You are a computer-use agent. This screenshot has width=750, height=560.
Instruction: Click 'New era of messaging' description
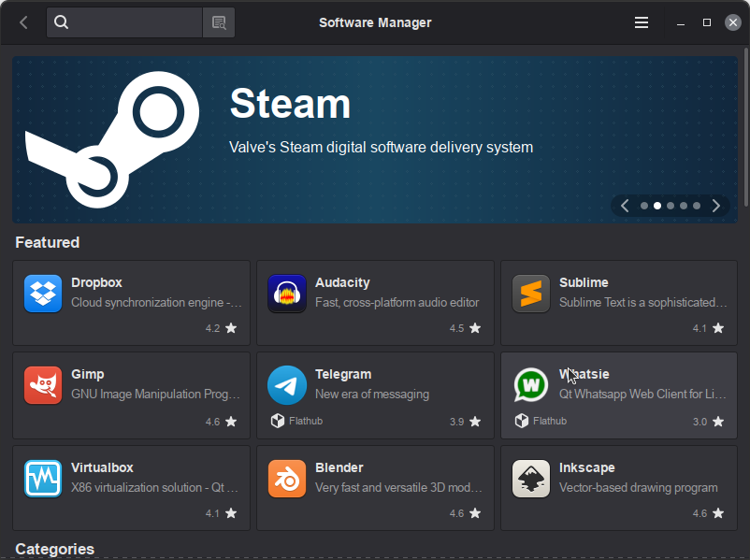pos(372,394)
